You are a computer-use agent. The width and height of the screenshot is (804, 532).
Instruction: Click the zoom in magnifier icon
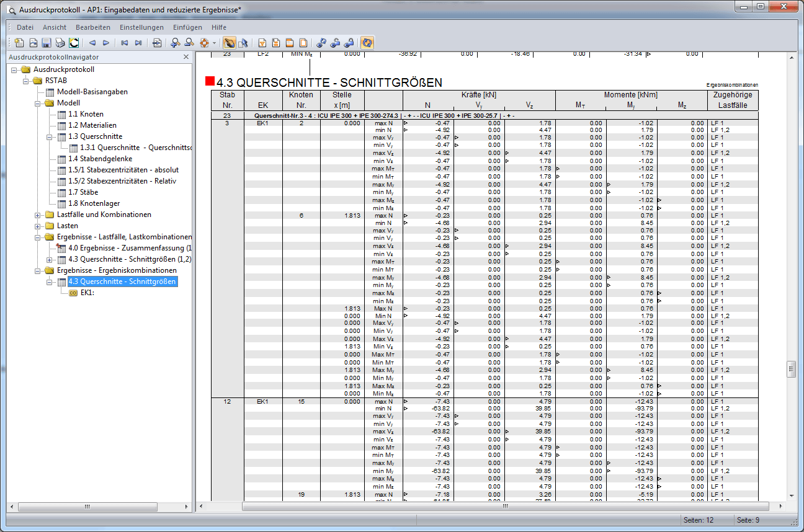[176, 43]
